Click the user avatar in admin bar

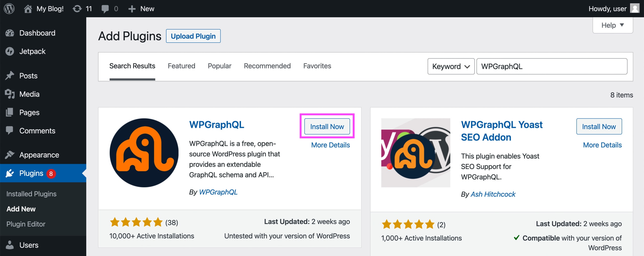pos(635,9)
